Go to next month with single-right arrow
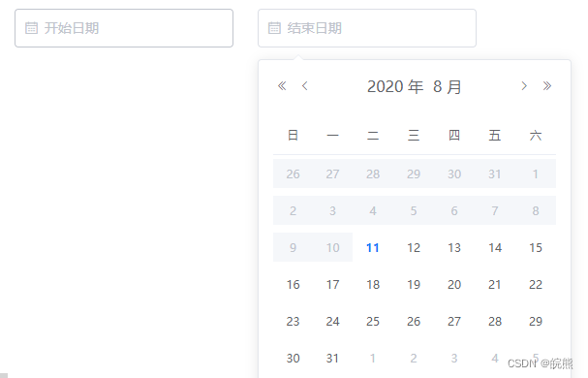Image resolution: width=588 pixels, height=378 pixels. pyautogui.click(x=524, y=86)
